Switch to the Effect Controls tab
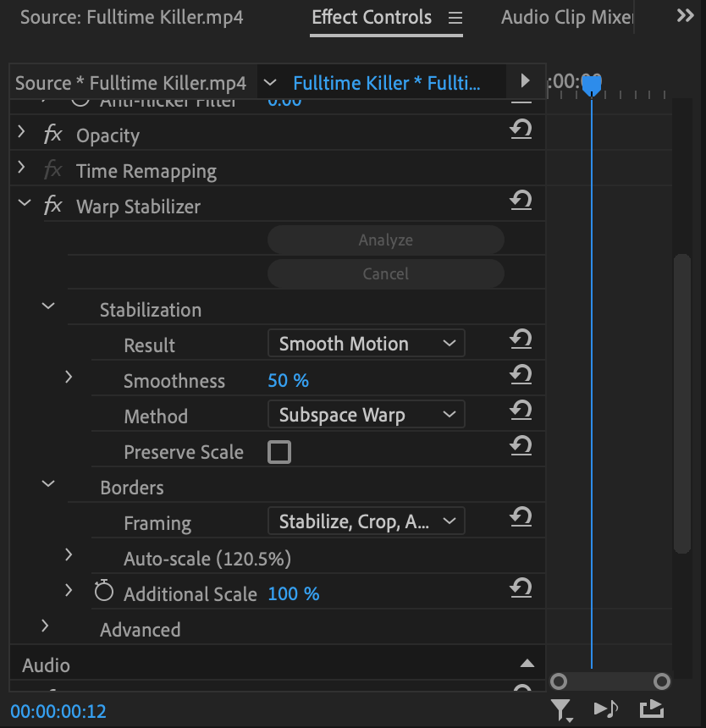Screen dimensions: 706x728 pyautogui.click(x=371, y=16)
